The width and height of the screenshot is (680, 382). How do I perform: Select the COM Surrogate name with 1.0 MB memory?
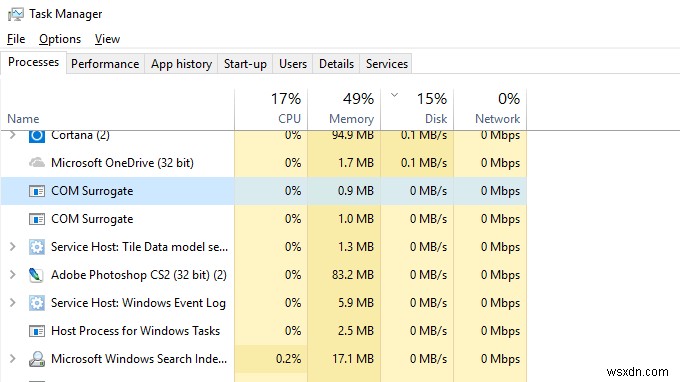point(92,219)
